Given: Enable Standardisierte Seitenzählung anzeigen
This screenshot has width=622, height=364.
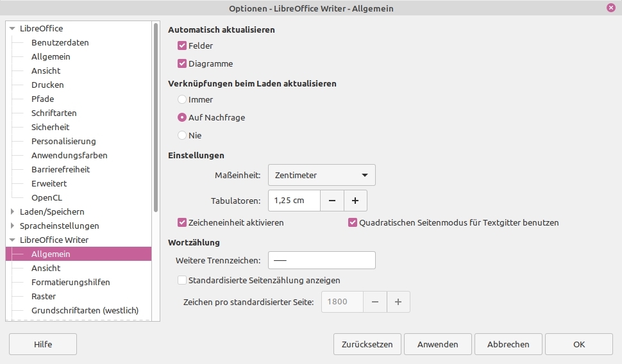Looking at the screenshot, I should [x=182, y=280].
